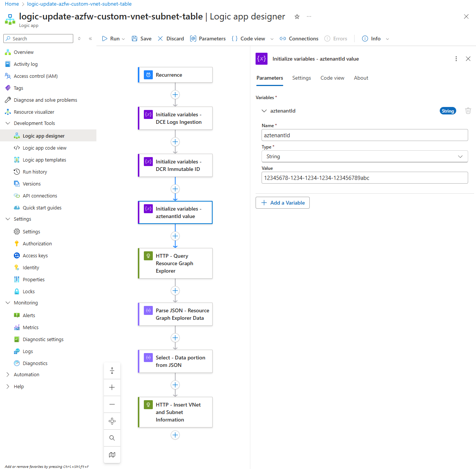Click the Home breadcrumb link
Viewport: 476px width, 469px height.
(x=12, y=4)
